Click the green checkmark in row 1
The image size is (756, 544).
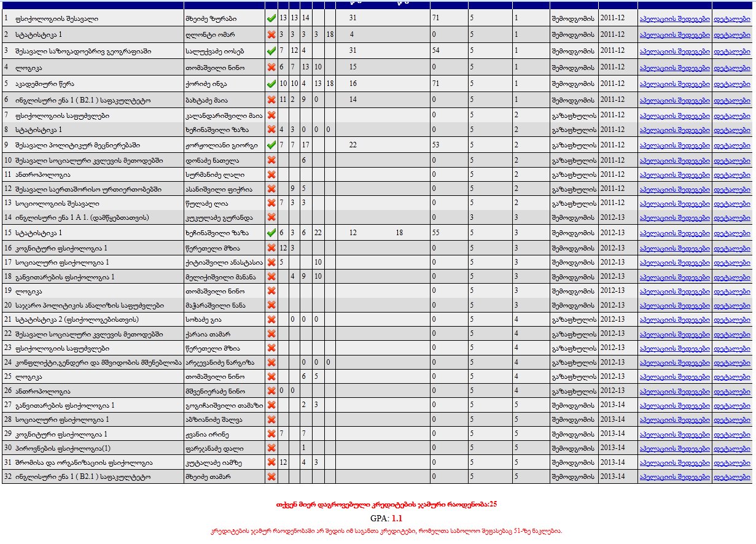[271, 18]
